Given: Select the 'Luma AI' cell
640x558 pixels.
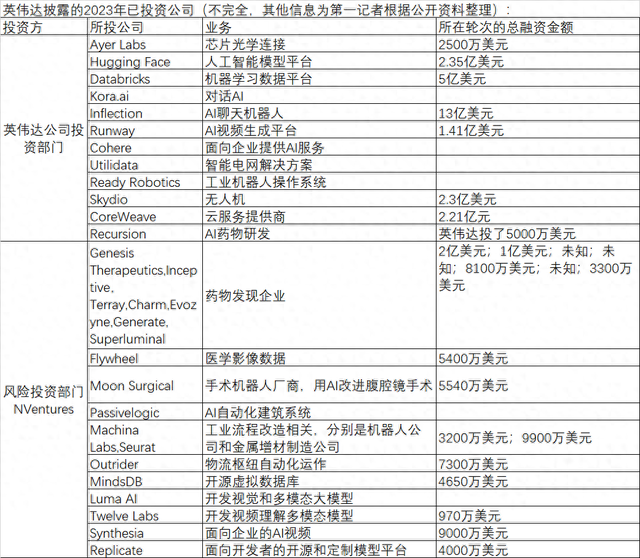Looking at the screenshot, I should pyautogui.click(x=145, y=498).
